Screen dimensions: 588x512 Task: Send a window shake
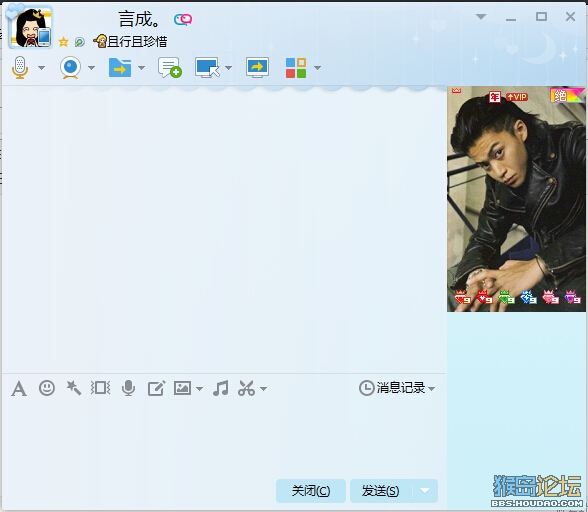tap(100, 388)
